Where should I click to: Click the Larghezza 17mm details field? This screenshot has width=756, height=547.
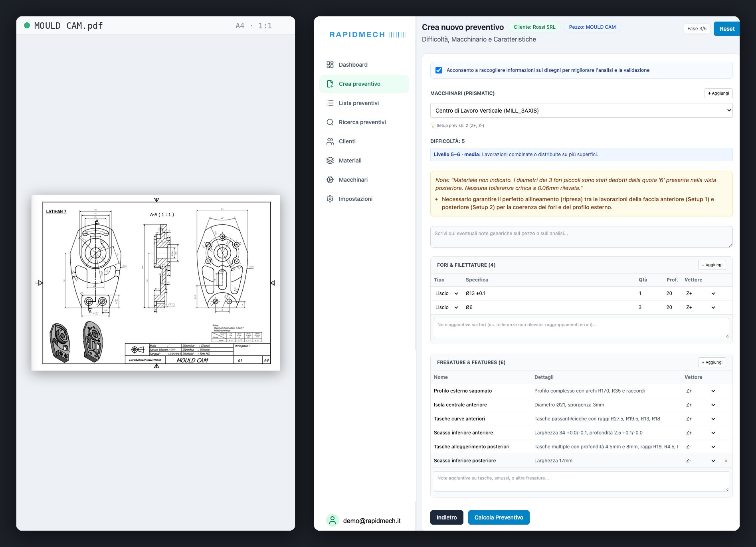pos(606,461)
